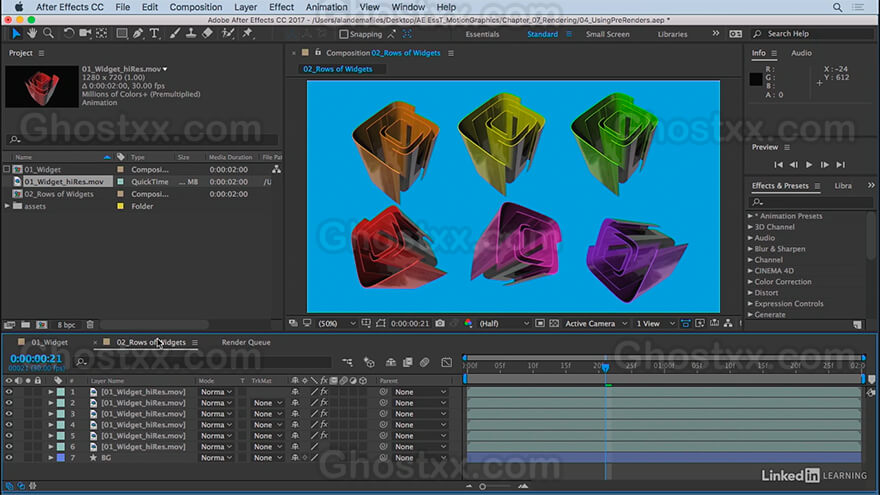Expand layer 1 properties triangle

pyautogui.click(x=51, y=392)
